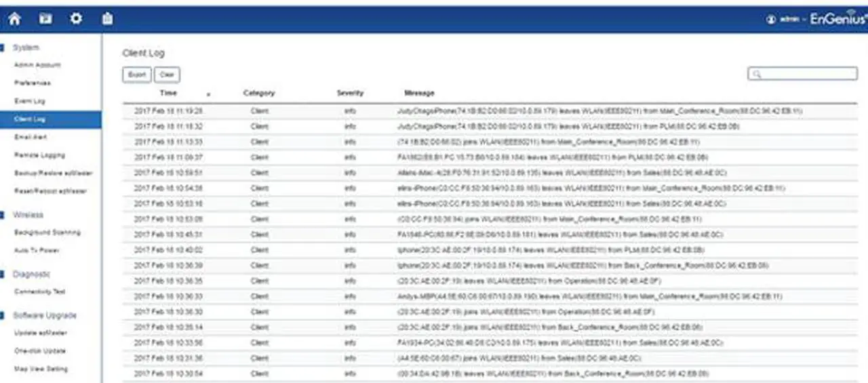868x383 pixels.
Task: Go to the home dashboard icon
Action: pos(16,20)
